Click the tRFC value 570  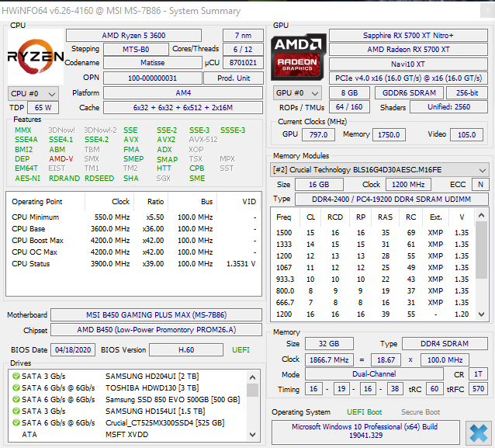coord(478,389)
